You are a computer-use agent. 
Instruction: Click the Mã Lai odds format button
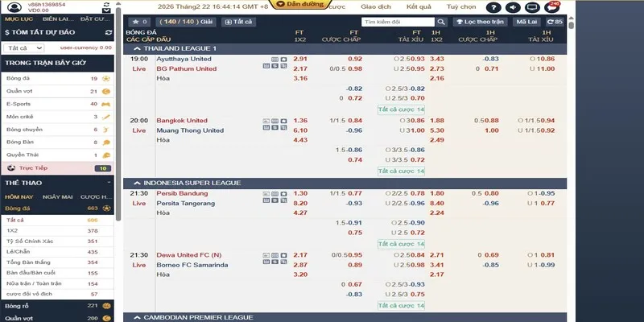point(526,22)
